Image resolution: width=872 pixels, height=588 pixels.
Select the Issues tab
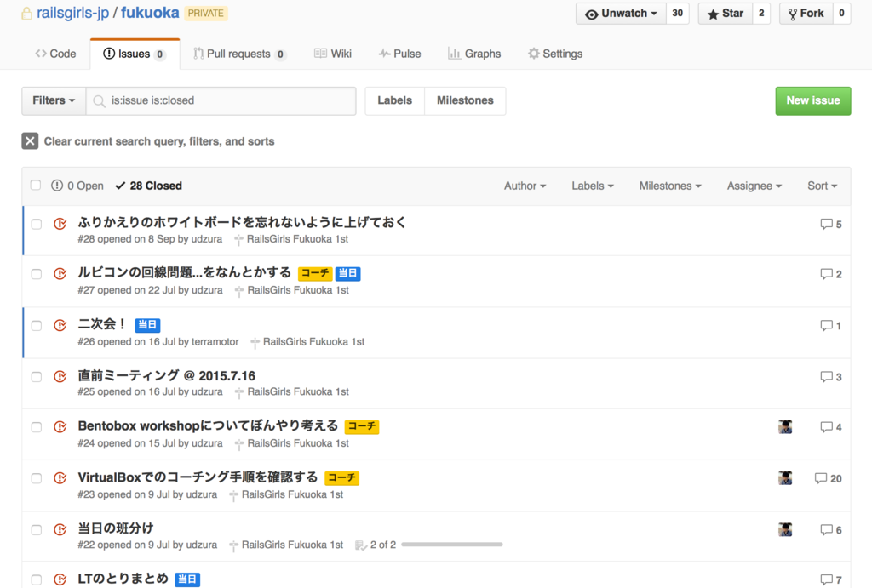tap(135, 54)
